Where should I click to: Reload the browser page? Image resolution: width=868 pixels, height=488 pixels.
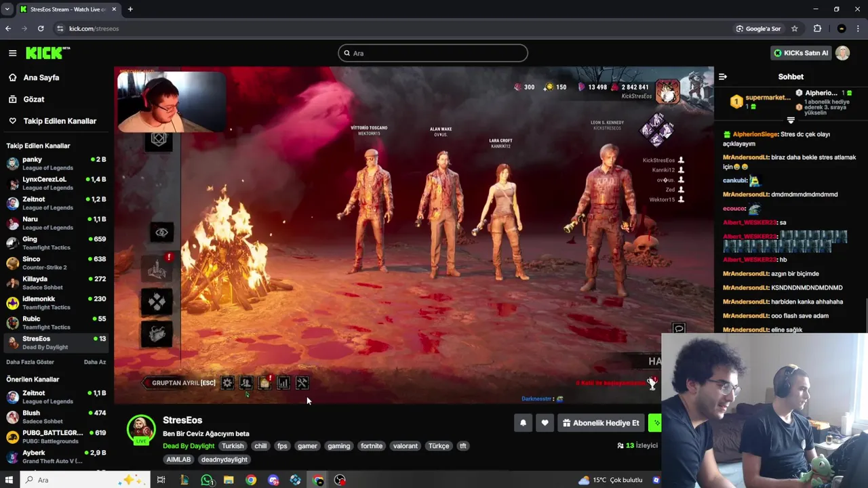point(41,28)
